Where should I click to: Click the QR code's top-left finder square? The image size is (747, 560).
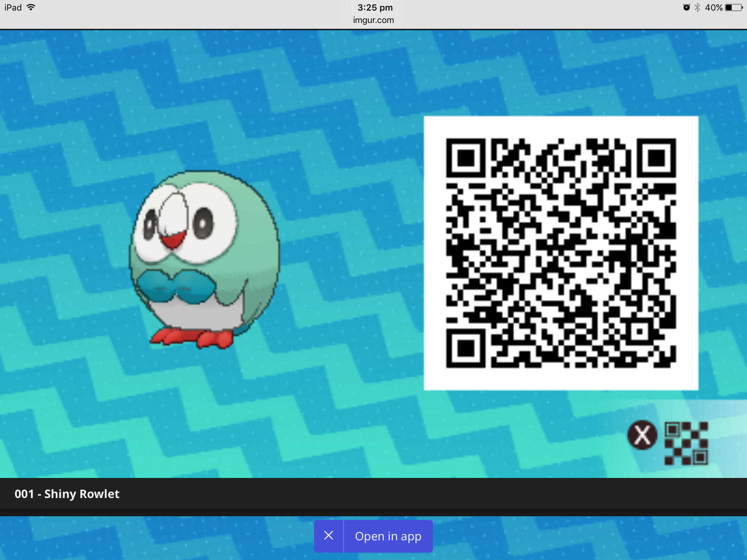466,158
